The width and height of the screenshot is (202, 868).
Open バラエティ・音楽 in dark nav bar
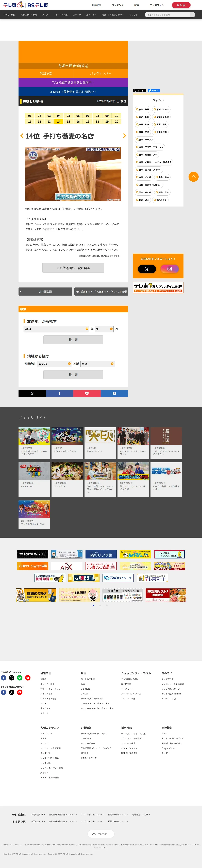[29, 15]
